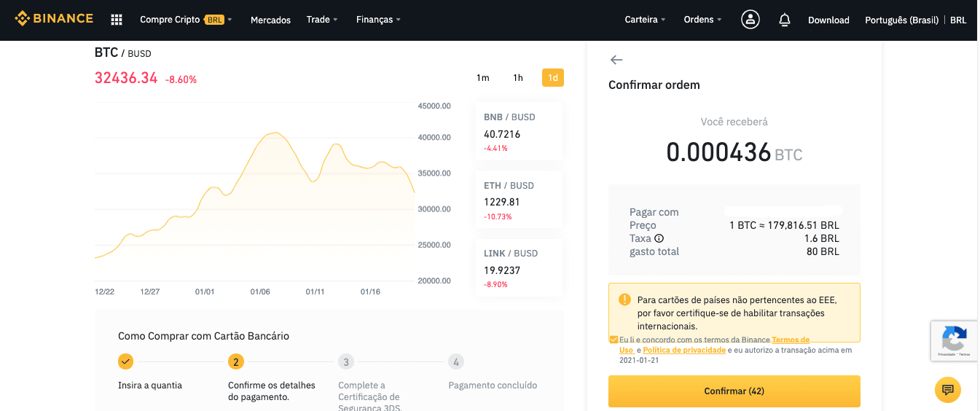The width and height of the screenshot is (980, 411).
Task: Toggle the terms agreement checkbox
Action: pos(614,340)
